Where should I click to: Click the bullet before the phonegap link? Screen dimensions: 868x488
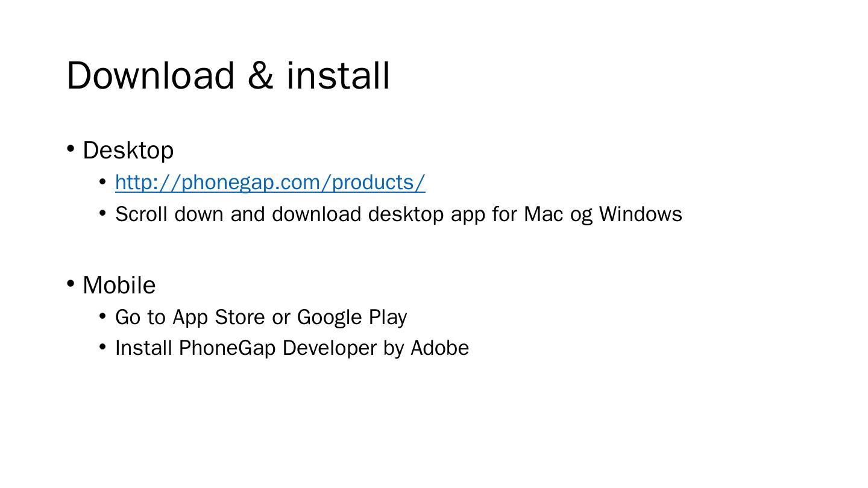102,181
